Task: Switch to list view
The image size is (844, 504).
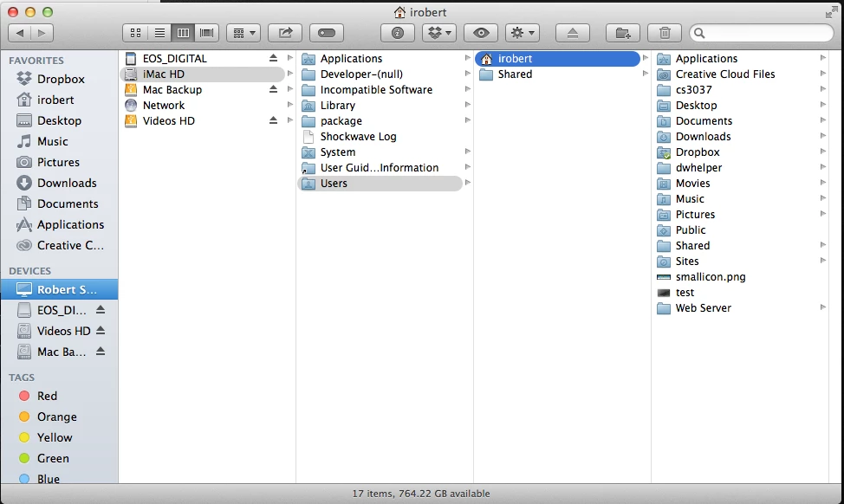Action: (159, 34)
